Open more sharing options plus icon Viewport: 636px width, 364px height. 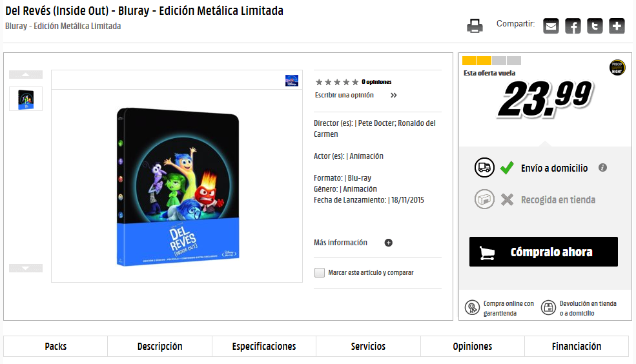[x=617, y=26]
